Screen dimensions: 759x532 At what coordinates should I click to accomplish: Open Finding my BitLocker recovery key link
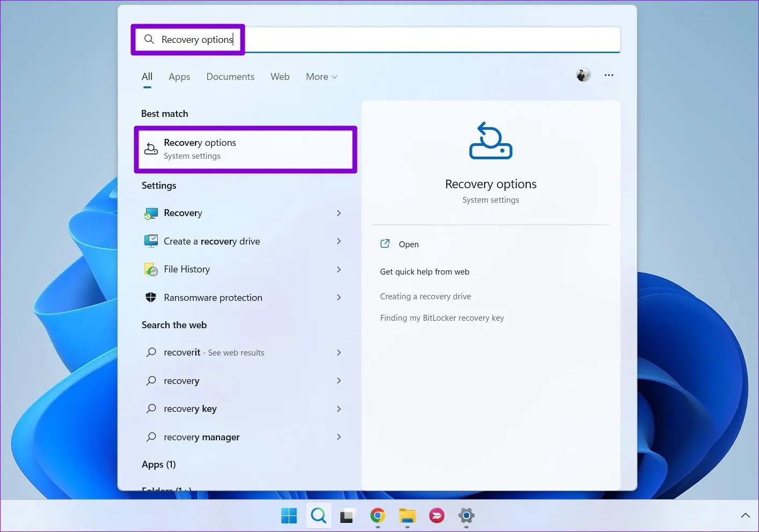click(442, 317)
